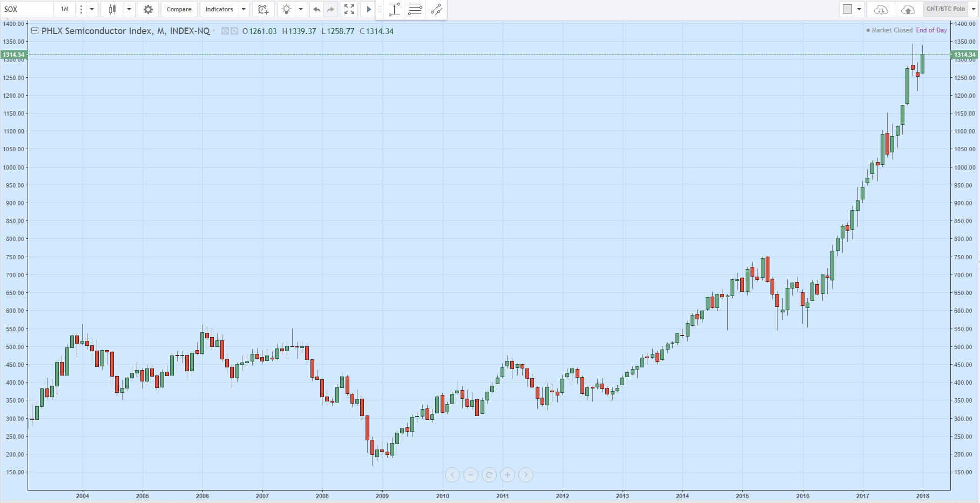Viewport: 980px width, 503px height.
Task: Click the create alert clock icon
Action: click(263, 9)
